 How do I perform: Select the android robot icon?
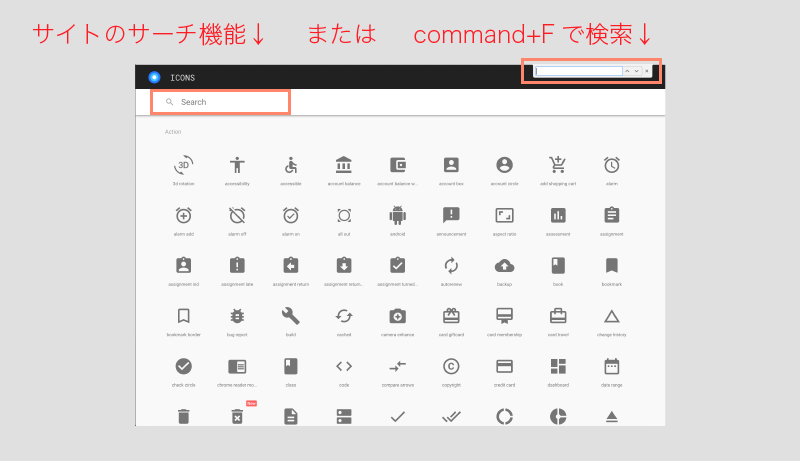[397, 215]
